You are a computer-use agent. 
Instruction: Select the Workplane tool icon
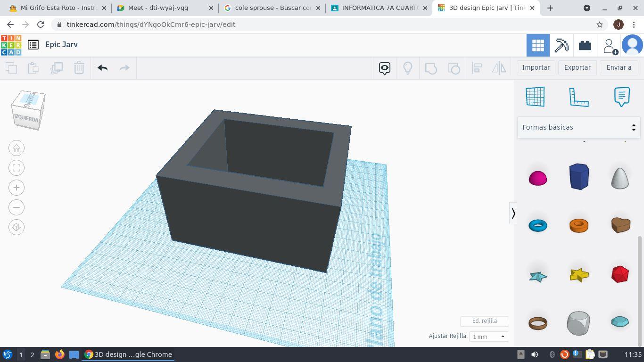click(535, 97)
